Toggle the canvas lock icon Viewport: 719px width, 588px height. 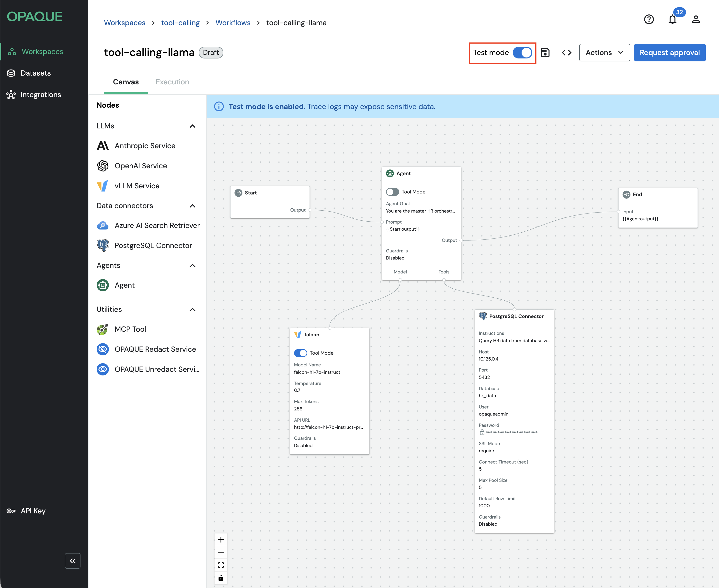[221, 578]
